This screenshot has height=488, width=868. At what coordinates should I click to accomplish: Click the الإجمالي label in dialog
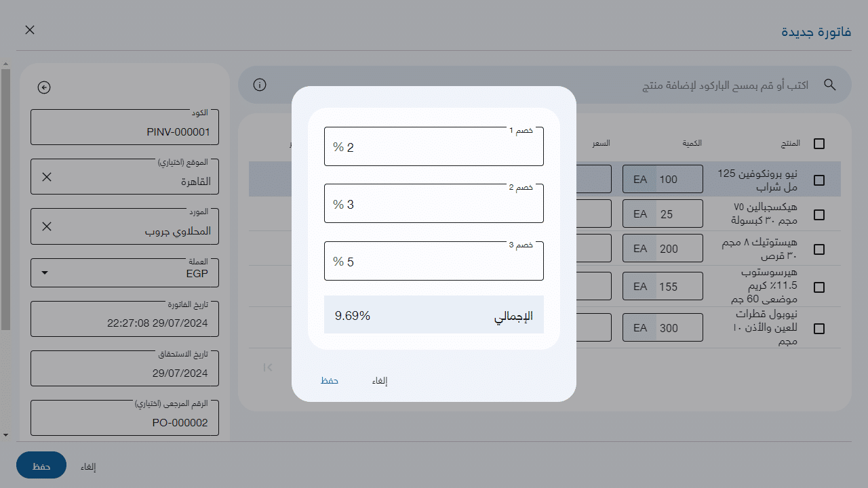click(513, 316)
